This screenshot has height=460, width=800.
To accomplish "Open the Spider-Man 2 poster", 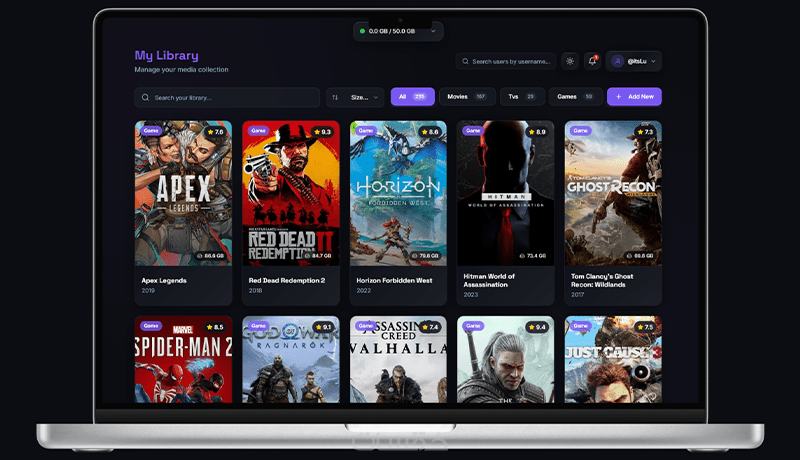I will 183,360.
